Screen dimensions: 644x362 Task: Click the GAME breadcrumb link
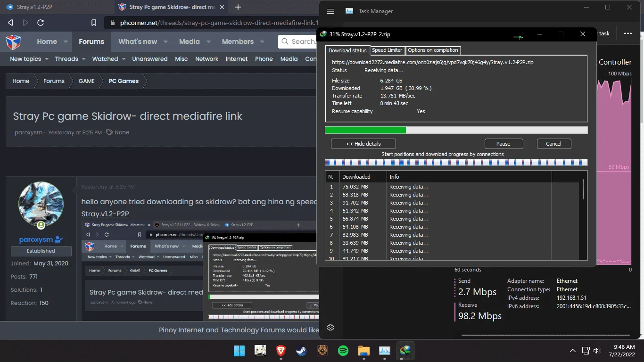click(x=87, y=81)
